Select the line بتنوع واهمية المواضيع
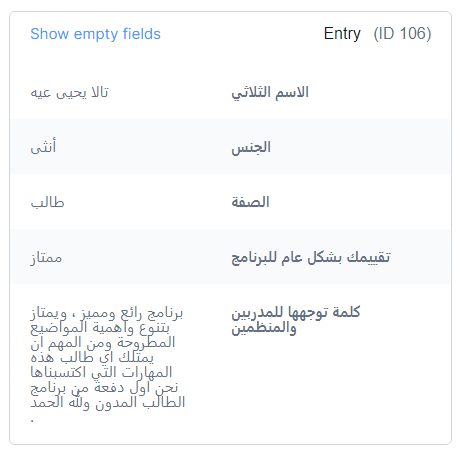 pos(100,328)
